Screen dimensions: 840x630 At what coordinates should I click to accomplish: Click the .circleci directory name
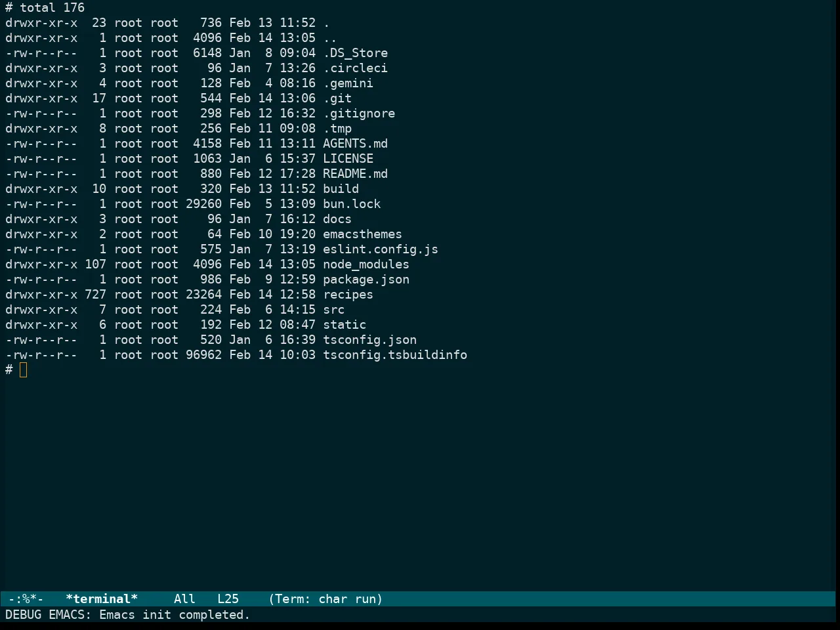[x=355, y=68]
